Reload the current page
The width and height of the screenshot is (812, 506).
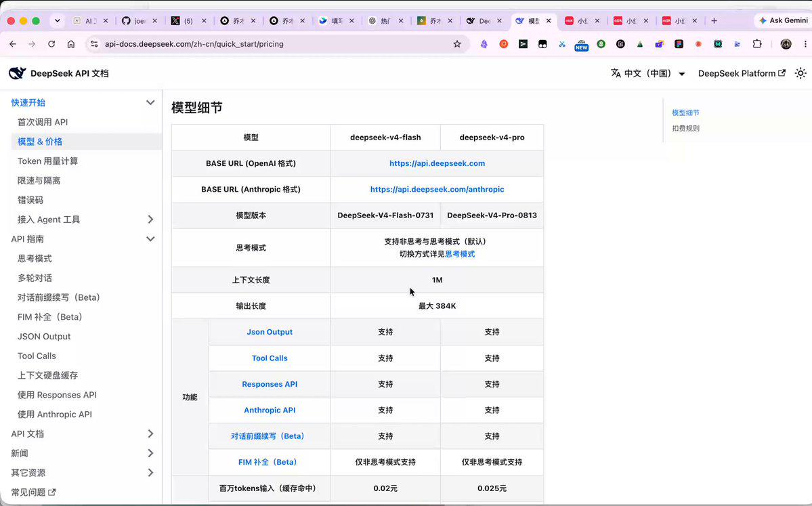click(x=51, y=44)
